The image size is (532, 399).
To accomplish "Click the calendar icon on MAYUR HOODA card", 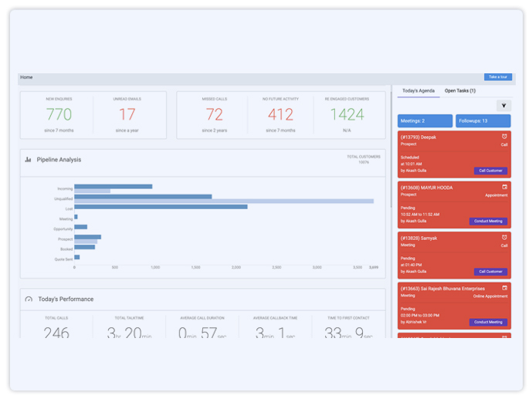I will click(504, 187).
